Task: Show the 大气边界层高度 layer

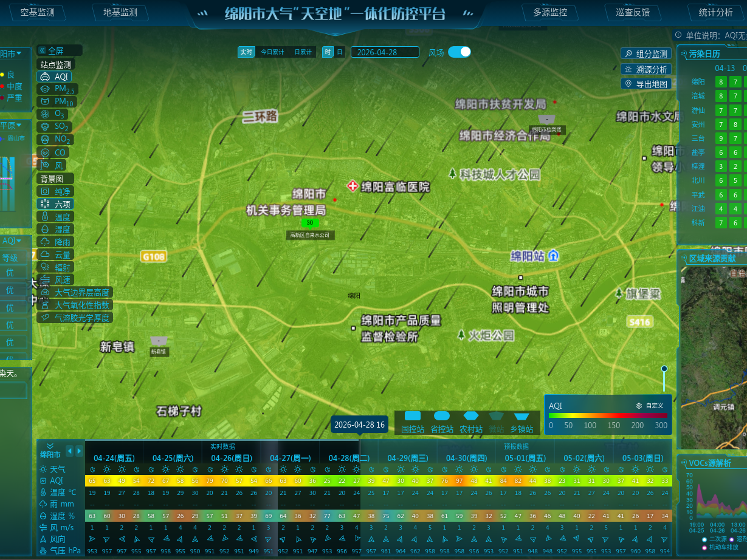Action: click(x=75, y=293)
